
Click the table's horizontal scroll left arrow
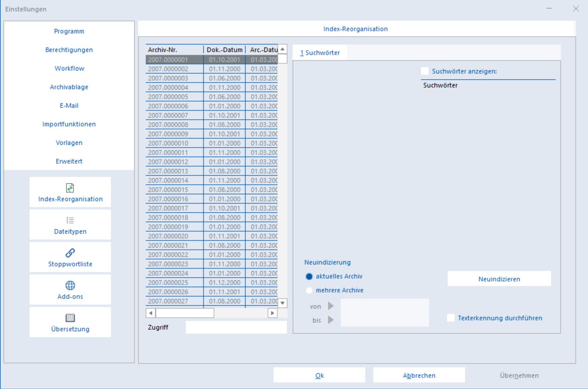(x=151, y=313)
